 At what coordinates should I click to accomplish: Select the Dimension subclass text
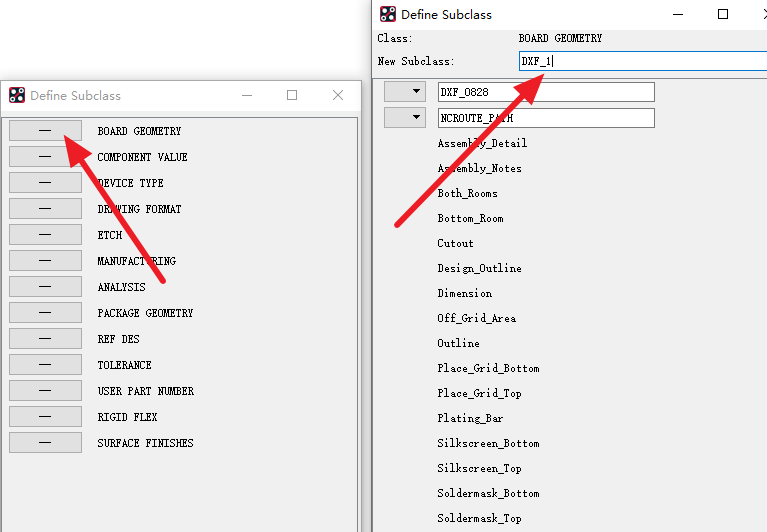tap(465, 293)
